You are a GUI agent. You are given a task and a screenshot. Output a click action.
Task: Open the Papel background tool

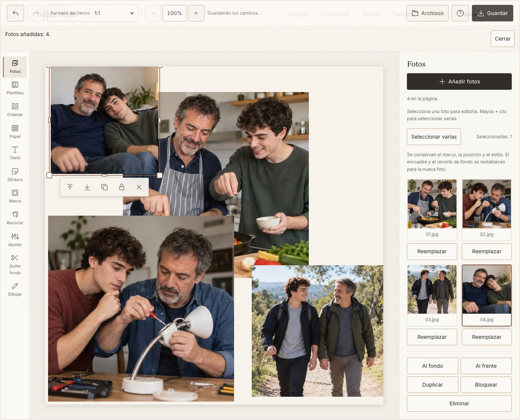pos(15,132)
